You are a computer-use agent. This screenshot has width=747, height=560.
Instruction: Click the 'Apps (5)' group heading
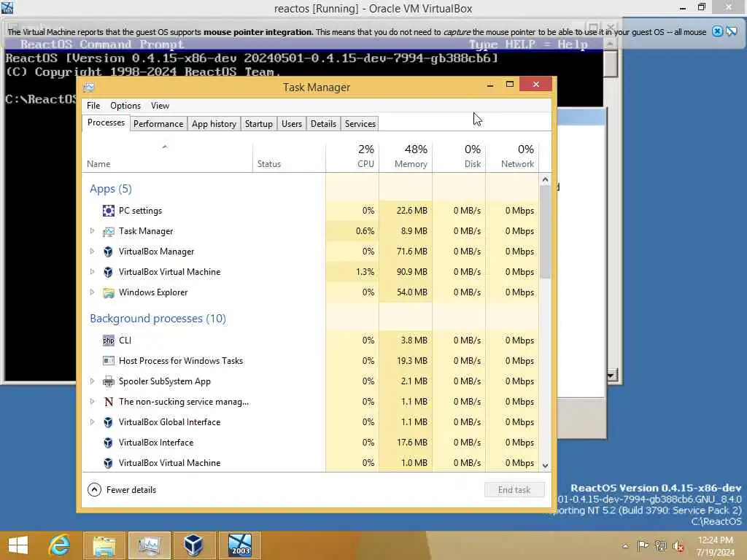pos(111,189)
